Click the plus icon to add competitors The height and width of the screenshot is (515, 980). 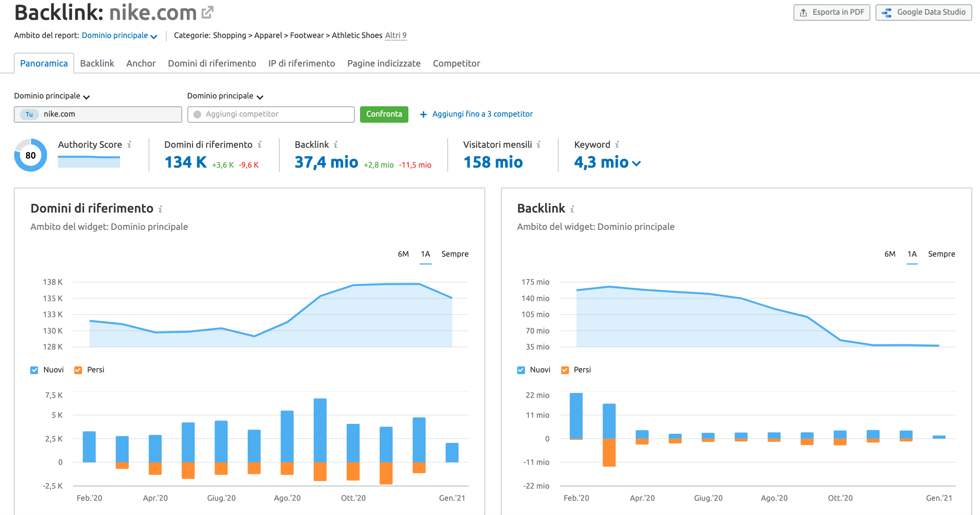tap(424, 114)
